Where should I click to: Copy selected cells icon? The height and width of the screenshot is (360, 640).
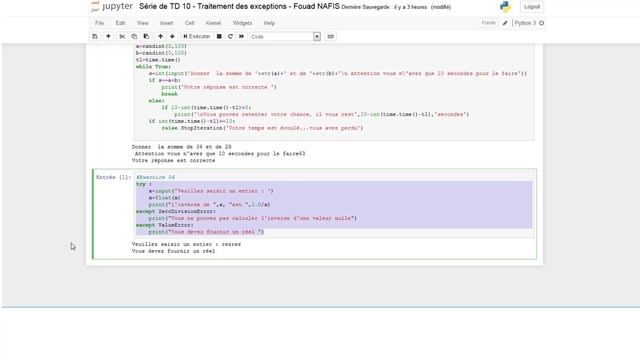[134, 36]
